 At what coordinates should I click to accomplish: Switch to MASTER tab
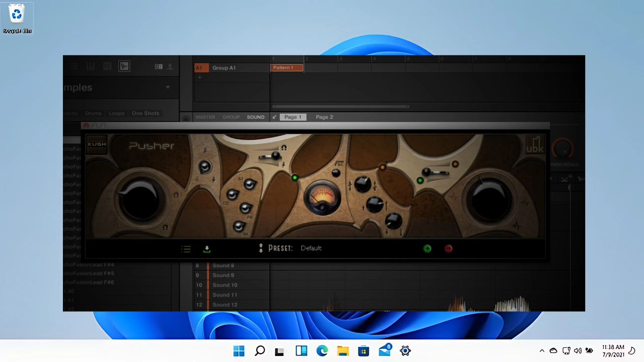tap(205, 117)
